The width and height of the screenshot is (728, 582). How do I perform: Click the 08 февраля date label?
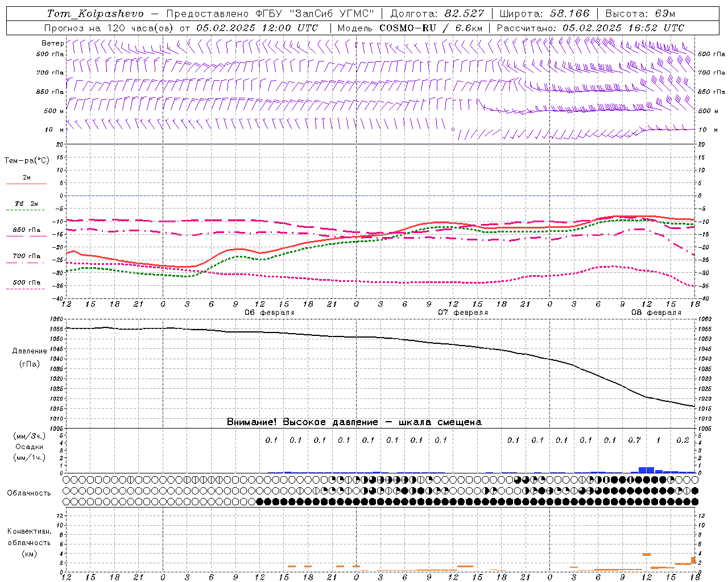tap(656, 313)
